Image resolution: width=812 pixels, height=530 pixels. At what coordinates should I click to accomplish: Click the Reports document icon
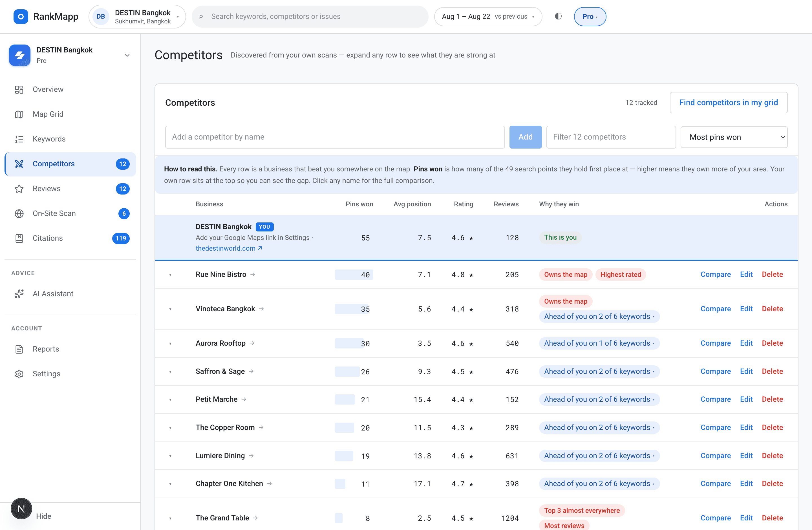tap(19, 349)
